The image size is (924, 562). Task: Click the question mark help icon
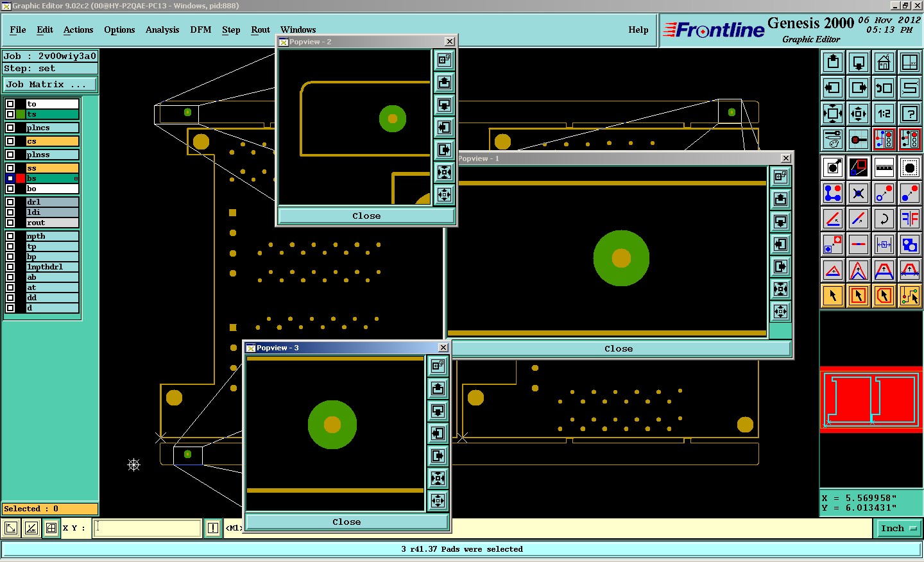tap(910, 114)
